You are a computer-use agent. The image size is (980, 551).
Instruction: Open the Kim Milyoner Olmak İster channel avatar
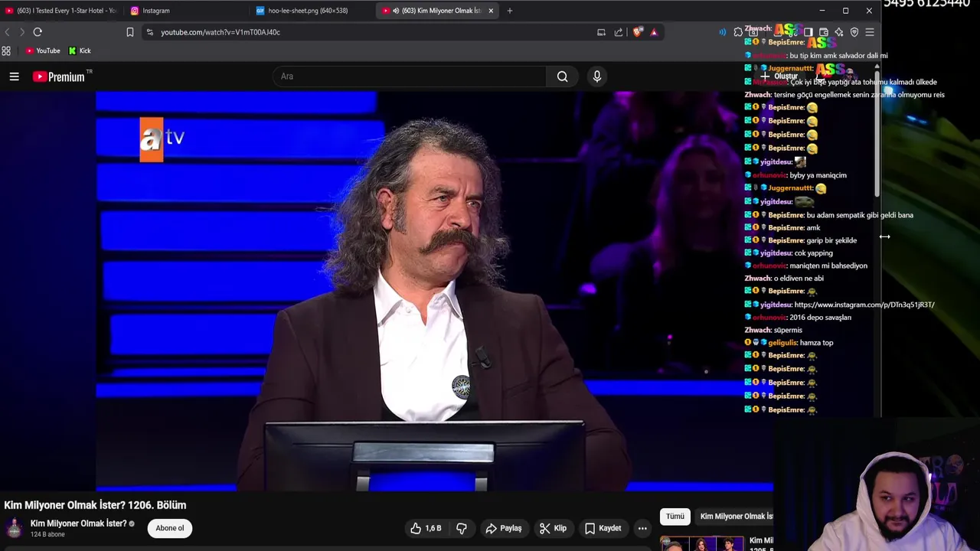coord(14,528)
